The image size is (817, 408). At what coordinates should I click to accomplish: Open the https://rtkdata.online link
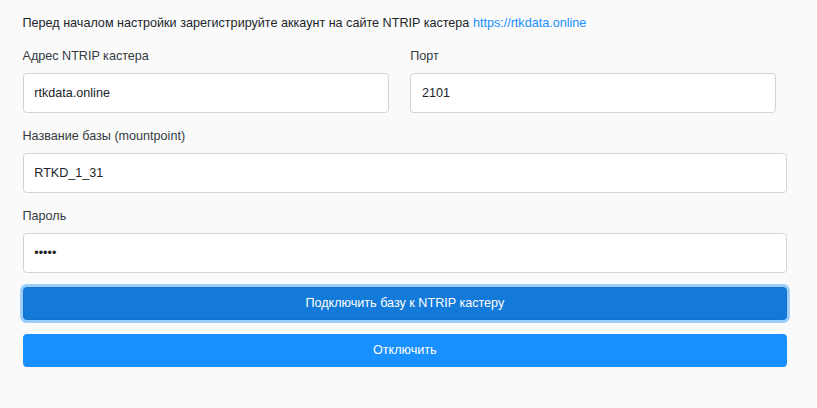pyautogui.click(x=529, y=22)
